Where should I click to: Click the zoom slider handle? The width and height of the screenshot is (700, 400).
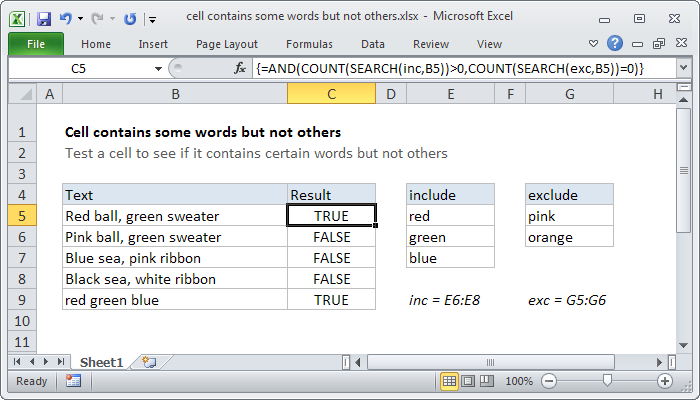[x=605, y=381]
